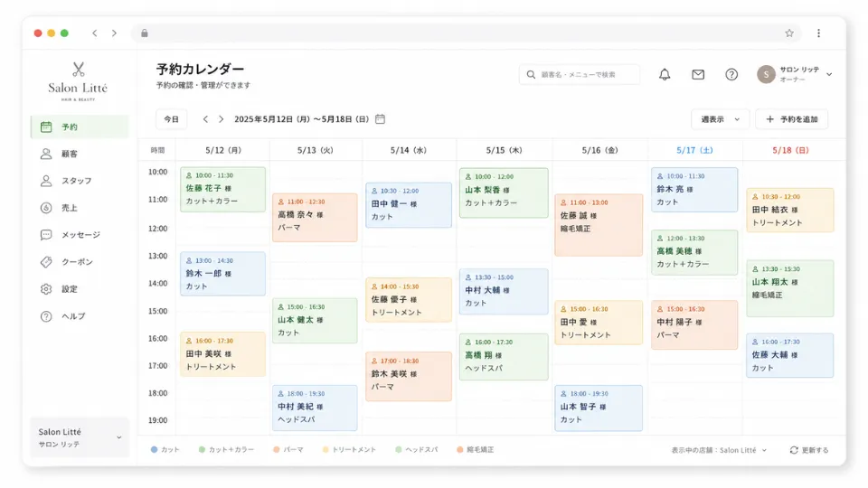Open 田中 愛 トリートメント appointment

click(x=599, y=323)
